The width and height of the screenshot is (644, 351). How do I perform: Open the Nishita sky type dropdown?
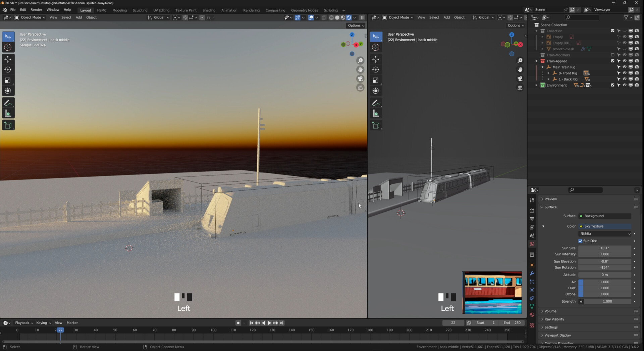click(x=604, y=234)
